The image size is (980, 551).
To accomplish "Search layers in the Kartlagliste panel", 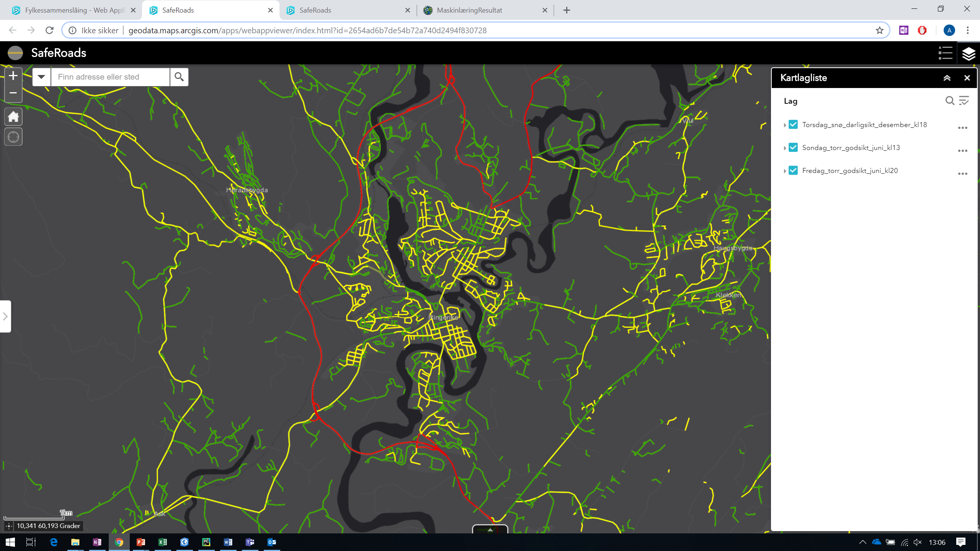I will (949, 101).
